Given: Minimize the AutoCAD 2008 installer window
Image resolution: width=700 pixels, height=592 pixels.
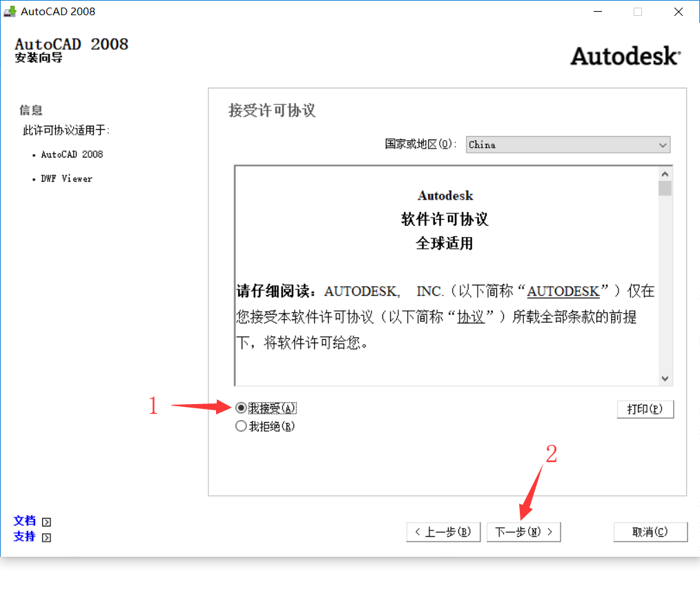Looking at the screenshot, I should coord(599,12).
